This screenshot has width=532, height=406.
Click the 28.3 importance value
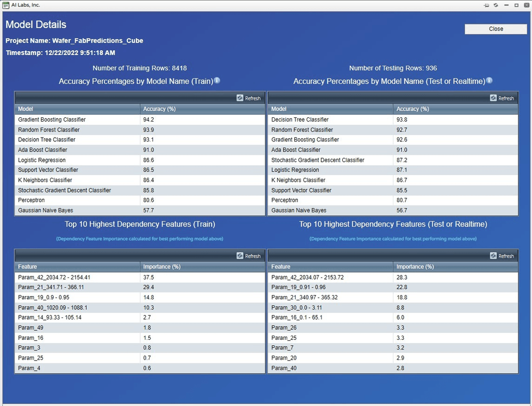click(402, 277)
